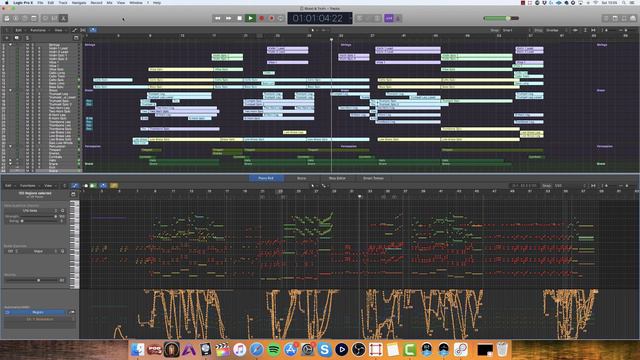
Task: Open the Navigate menu
Action: click(x=79, y=2)
